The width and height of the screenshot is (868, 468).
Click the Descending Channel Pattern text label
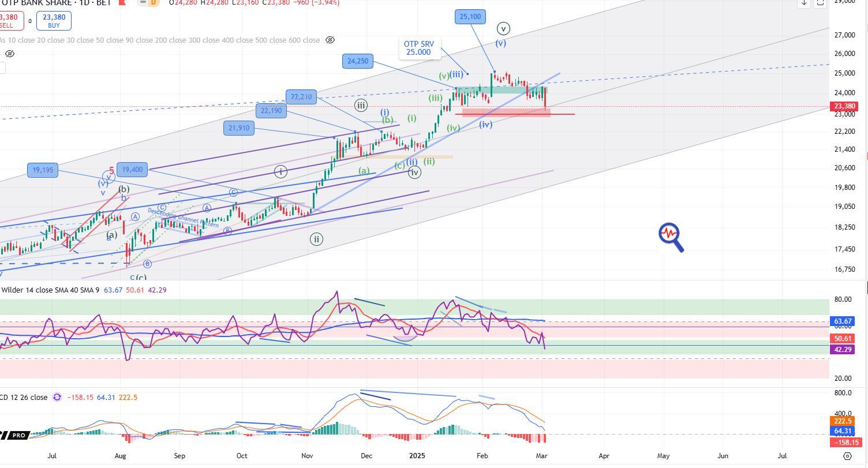(184, 218)
